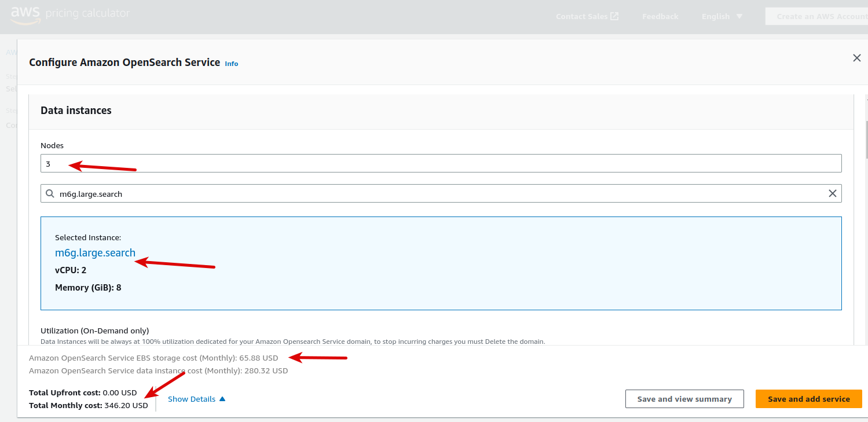The height and width of the screenshot is (422, 868).
Task: Click the EBS storage cost 65.88 USD line
Action: 153,358
